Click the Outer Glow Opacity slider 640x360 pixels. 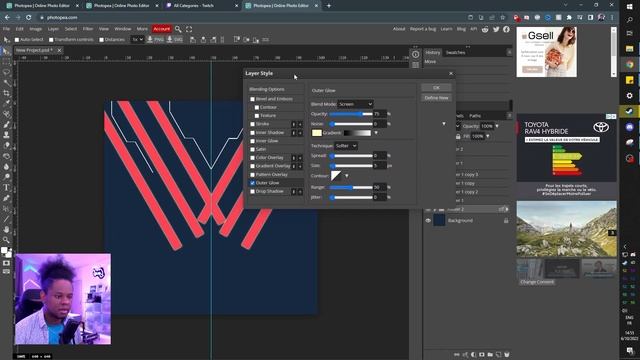coord(351,114)
